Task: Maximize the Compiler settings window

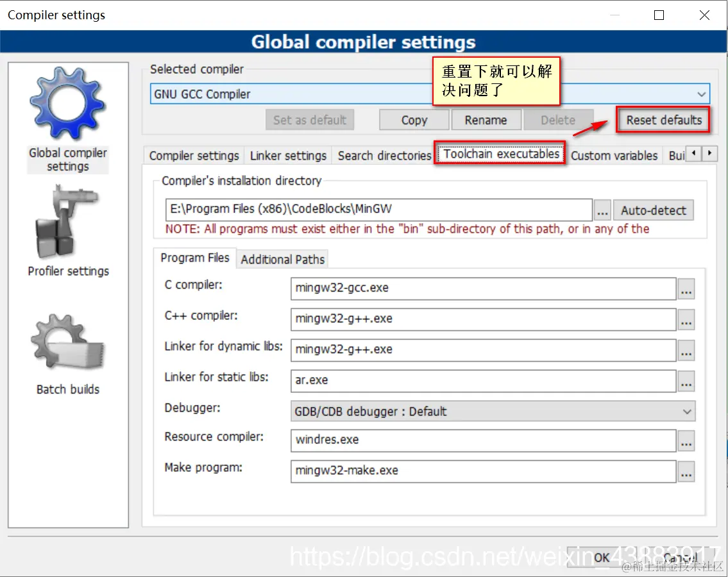Action: (x=659, y=15)
